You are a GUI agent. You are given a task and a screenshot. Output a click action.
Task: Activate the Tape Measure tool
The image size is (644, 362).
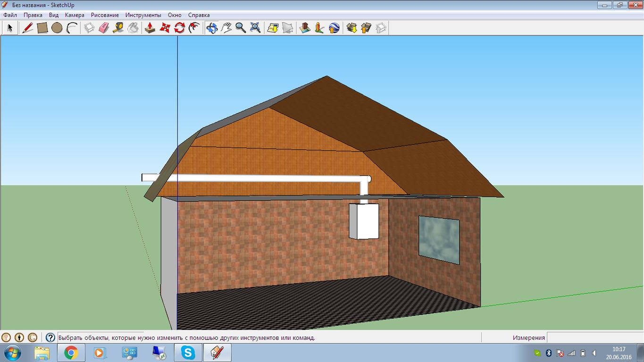click(118, 28)
